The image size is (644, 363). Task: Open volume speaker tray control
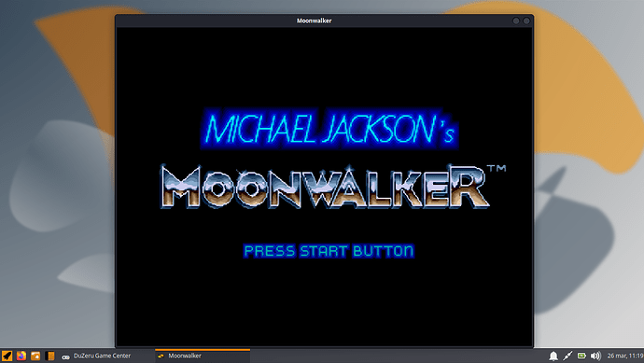[595, 356]
